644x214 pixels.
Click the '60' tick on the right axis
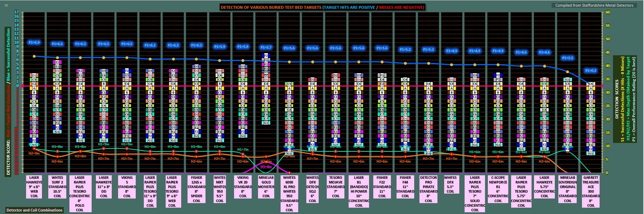(x=607, y=12)
